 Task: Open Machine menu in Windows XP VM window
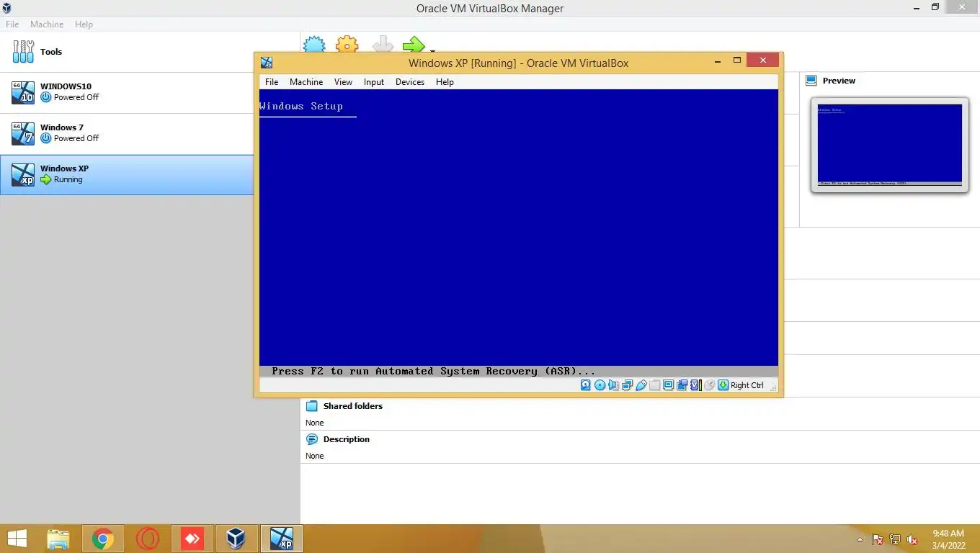point(306,82)
